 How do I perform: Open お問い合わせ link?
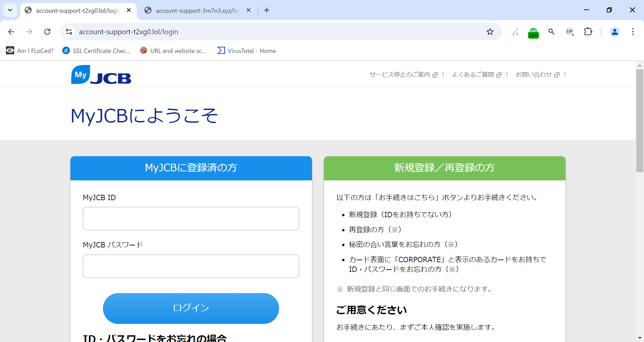(x=541, y=74)
